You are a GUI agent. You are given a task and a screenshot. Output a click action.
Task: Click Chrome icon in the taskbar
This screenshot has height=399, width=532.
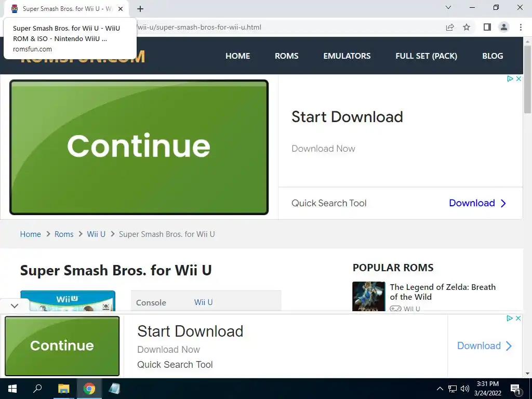(x=89, y=389)
